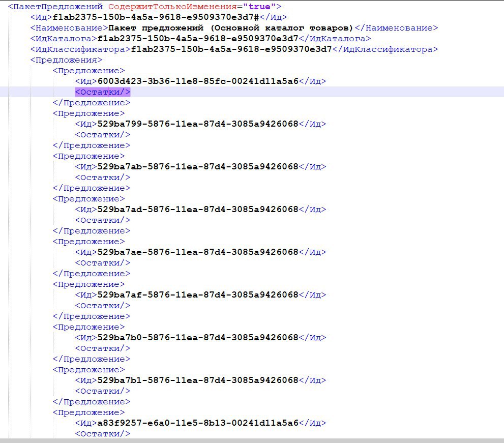504x443 pixels.
Task: Click Предложение opening tag above Ид 529ba7ad
Action: (x=88, y=199)
